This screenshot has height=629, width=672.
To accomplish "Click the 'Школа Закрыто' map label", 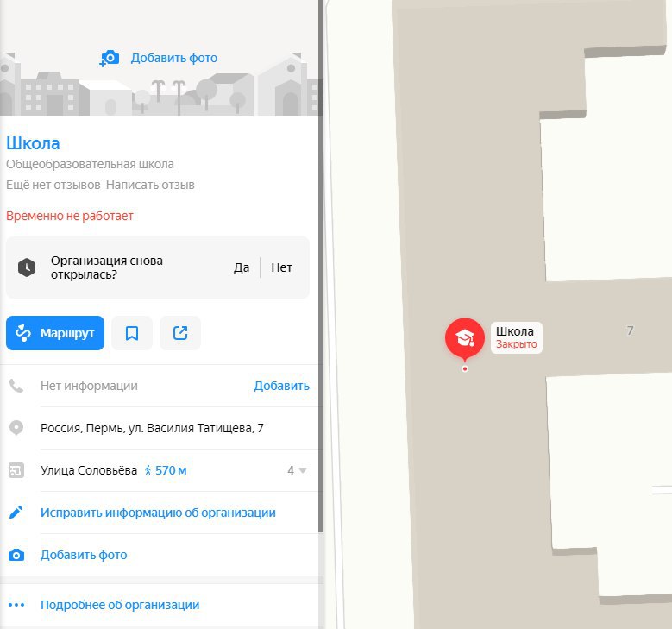I will pyautogui.click(x=517, y=338).
